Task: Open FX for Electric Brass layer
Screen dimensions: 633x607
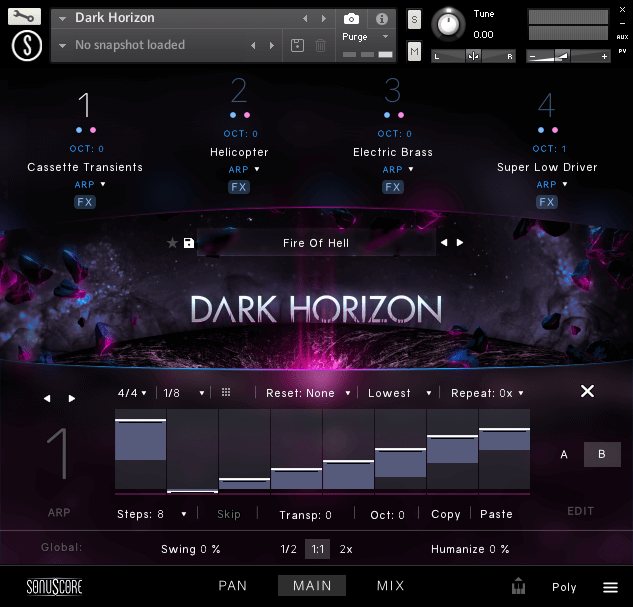Action: pyautogui.click(x=393, y=187)
